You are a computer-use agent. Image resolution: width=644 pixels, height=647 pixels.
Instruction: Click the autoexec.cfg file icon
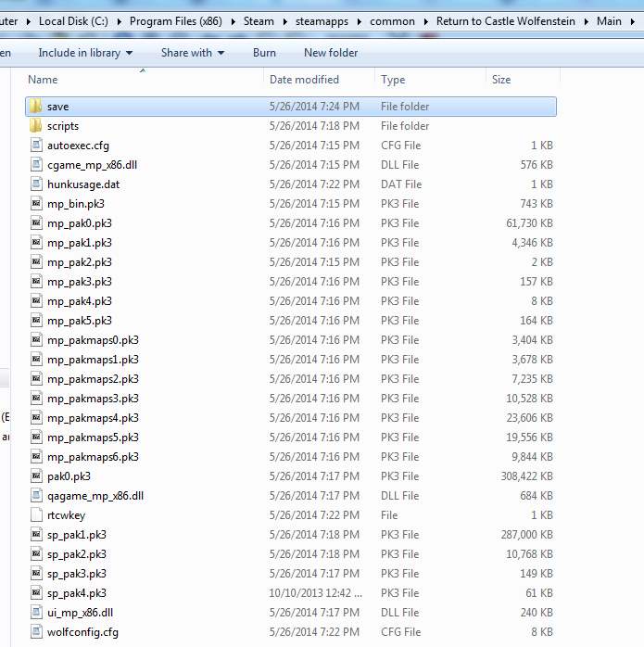coord(36,145)
